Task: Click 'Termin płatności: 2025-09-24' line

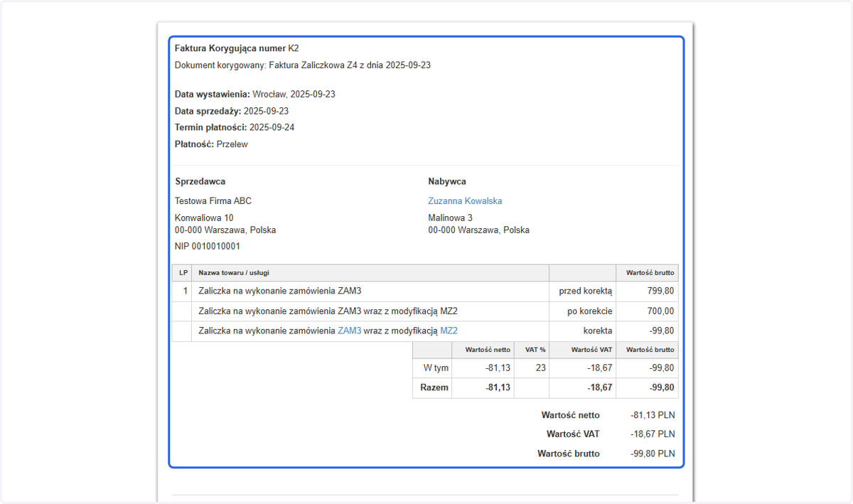Action: coord(235,127)
